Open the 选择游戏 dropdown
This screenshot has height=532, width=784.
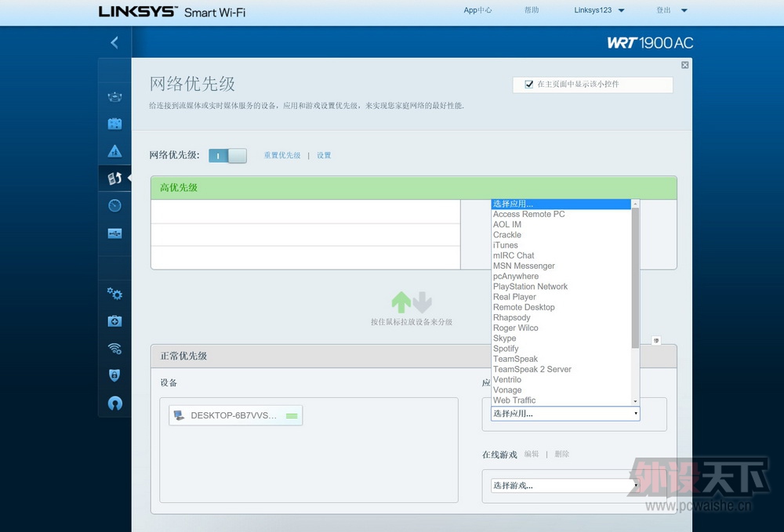point(565,486)
